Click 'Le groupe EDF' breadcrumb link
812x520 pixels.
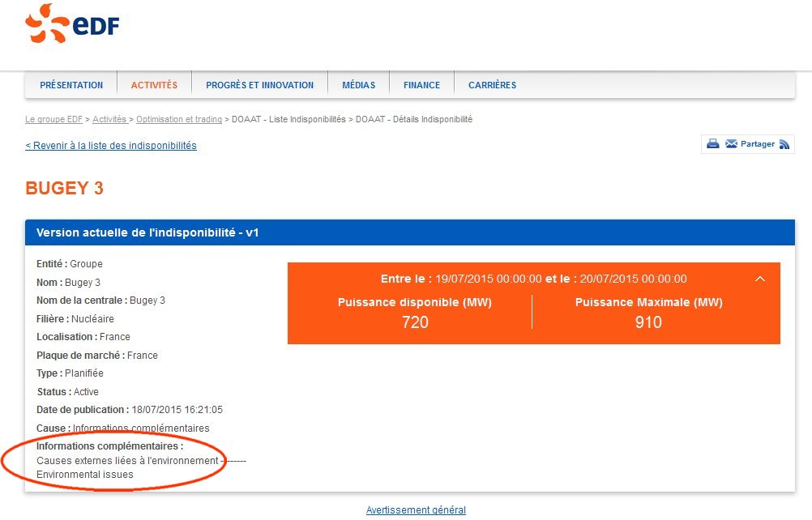[x=53, y=119]
